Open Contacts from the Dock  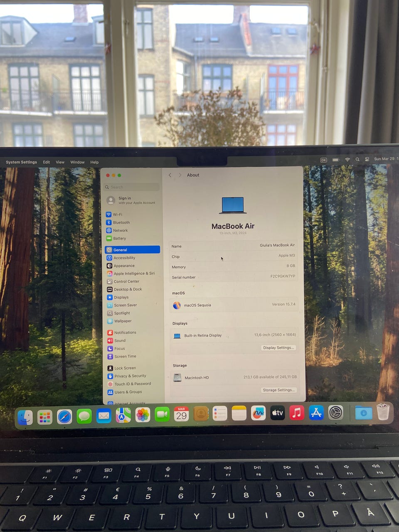(201, 414)
